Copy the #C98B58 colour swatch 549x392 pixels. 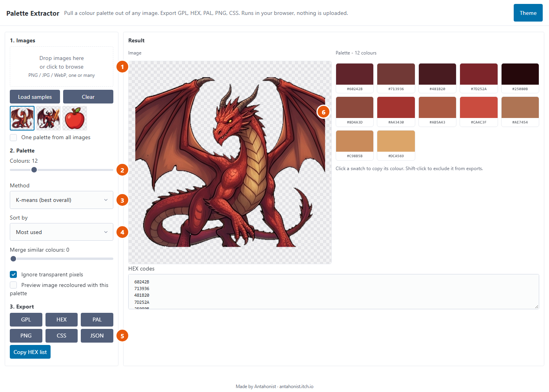click(x=355, y=145)
